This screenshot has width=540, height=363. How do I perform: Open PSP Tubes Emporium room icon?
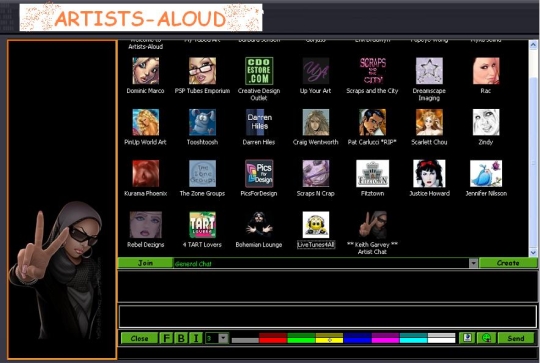(x=202, y=71)
